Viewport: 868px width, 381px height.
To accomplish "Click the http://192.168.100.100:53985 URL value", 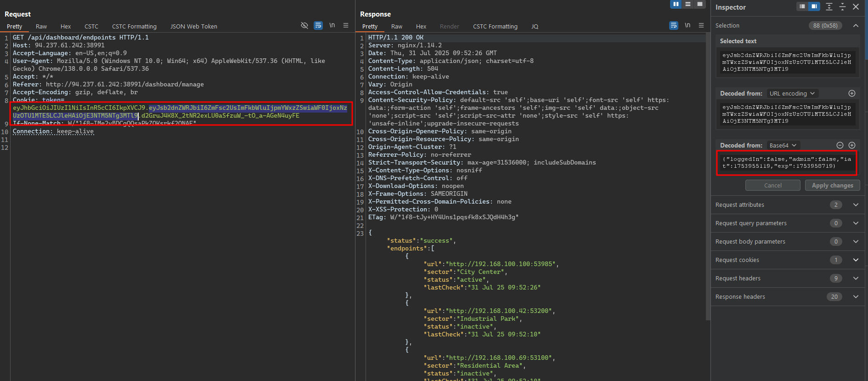I will tap(502, 264).
